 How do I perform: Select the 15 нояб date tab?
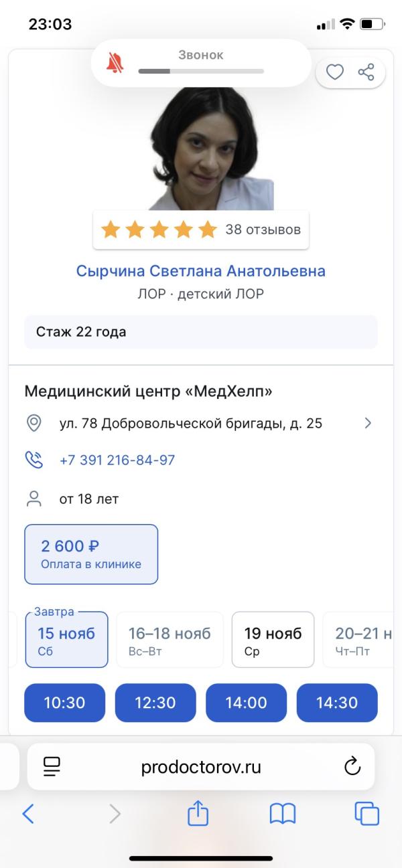coord(66,640)
